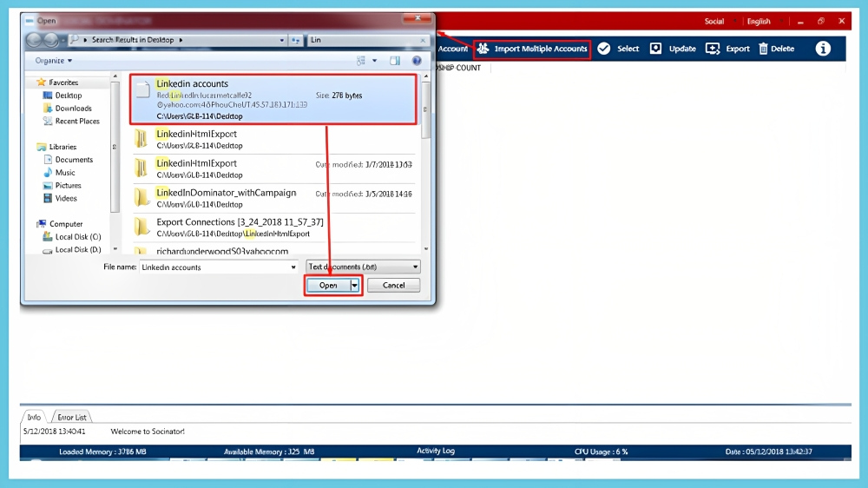Expand the view options dropdown arrow
Screen dimensions: 868x488
click(x=375, y=61)
